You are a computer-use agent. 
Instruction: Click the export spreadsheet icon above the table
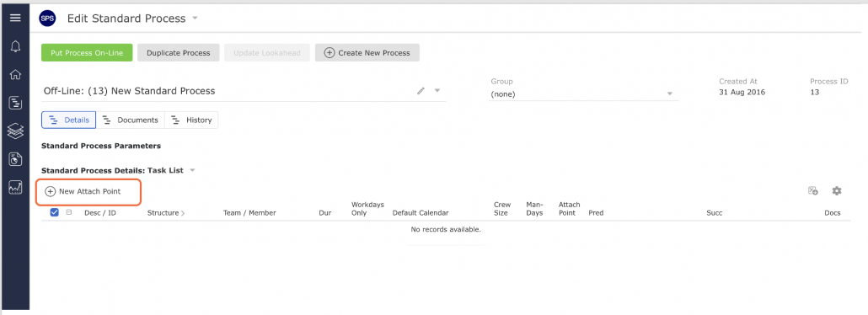[x=812, y=190]
